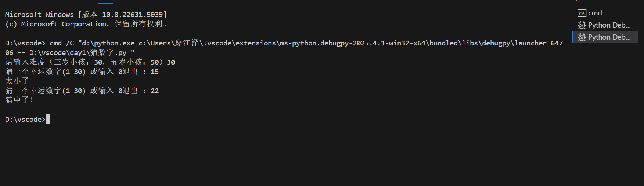
Task: Switch to the cmd terminal entry
Action: (595, 13)
